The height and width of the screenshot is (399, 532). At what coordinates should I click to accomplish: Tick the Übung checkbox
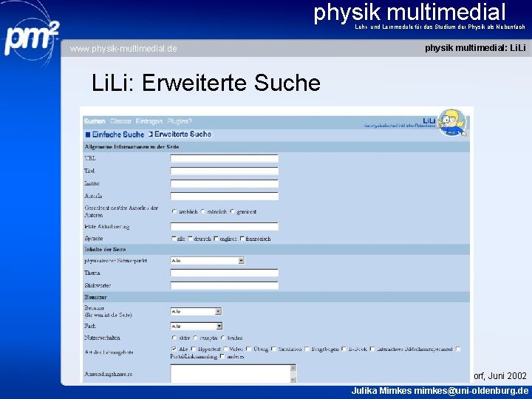click(248, 349)
